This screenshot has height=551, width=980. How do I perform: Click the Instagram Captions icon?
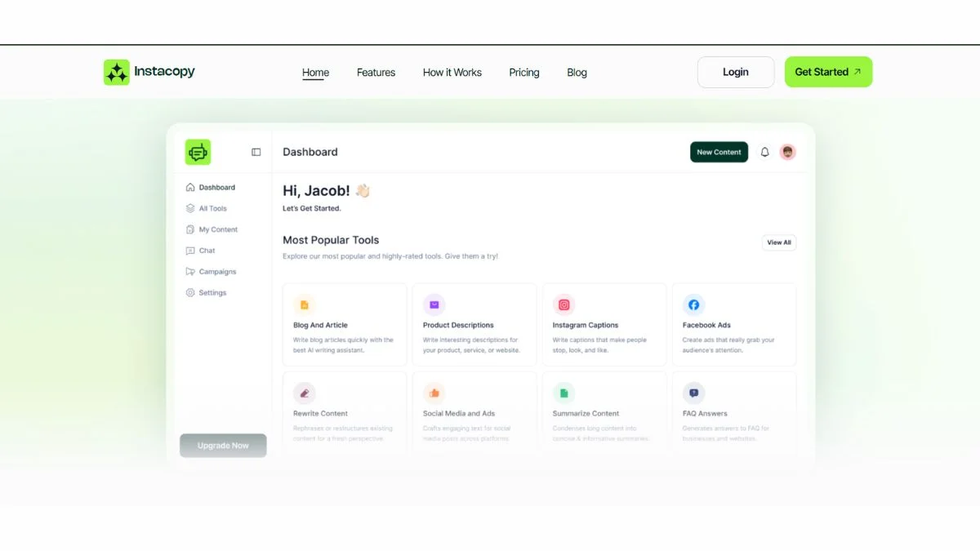coord(563,304)
